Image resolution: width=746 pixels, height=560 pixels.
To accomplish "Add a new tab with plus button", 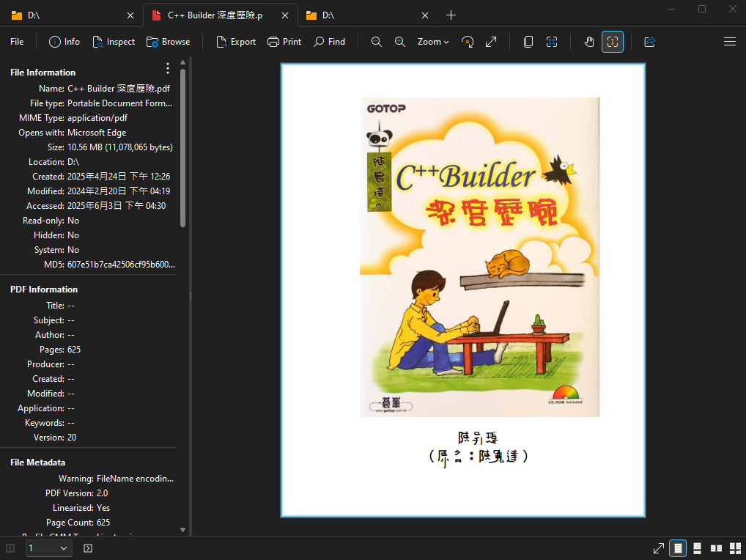I will pyautogui.click(x=451, y=15).
